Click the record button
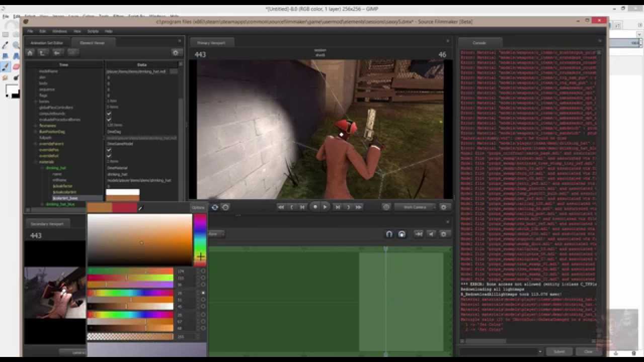The image size is (644, 362). 315,207
